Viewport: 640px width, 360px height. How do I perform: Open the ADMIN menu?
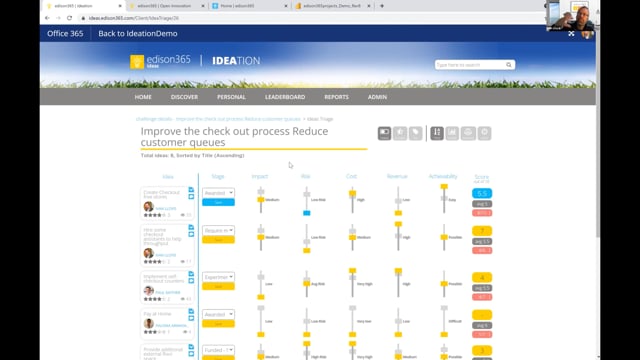[377, 97]
